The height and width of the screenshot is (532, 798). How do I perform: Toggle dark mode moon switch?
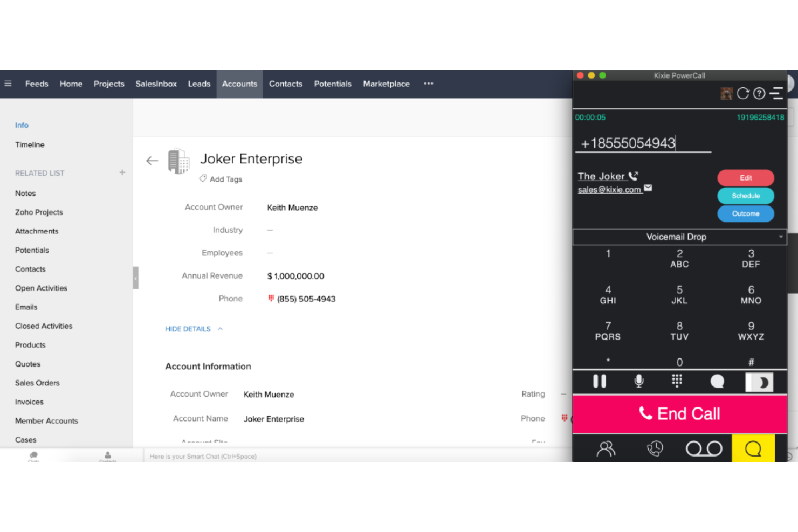coord(759,382)
